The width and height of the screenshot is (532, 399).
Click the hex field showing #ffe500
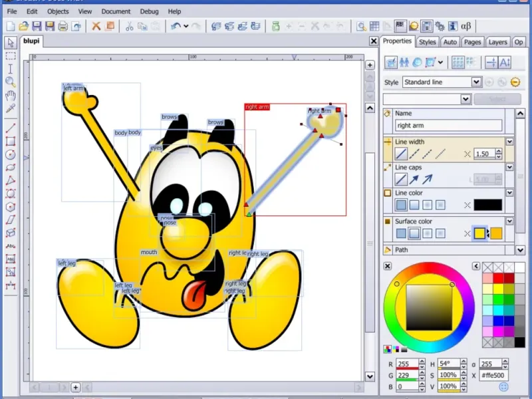pyautogui.click(x=493, y=375)
